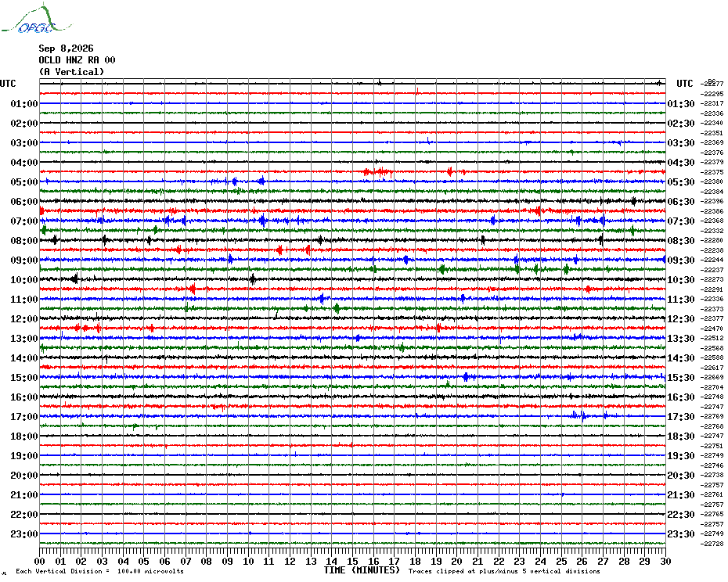Select the OCLD HNZ RA 00 station label

[77, 60]
